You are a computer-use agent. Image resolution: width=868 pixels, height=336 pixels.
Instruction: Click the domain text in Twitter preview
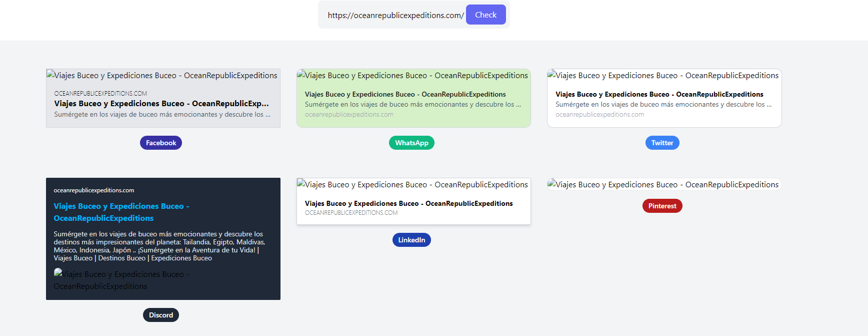tap(599, 114)
